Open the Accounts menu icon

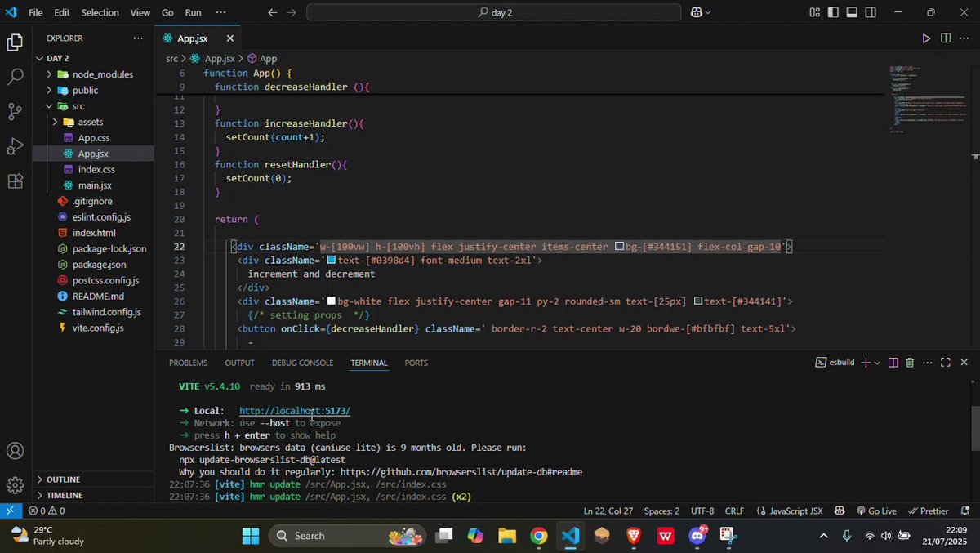pos(15,451)
